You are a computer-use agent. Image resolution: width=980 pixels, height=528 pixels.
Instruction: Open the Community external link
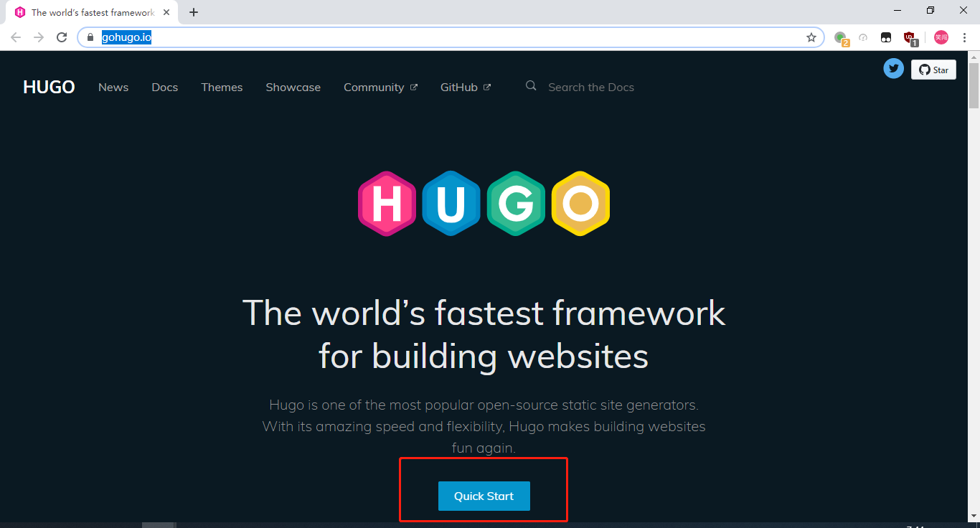pyautogui.click(x=380, y=88)
